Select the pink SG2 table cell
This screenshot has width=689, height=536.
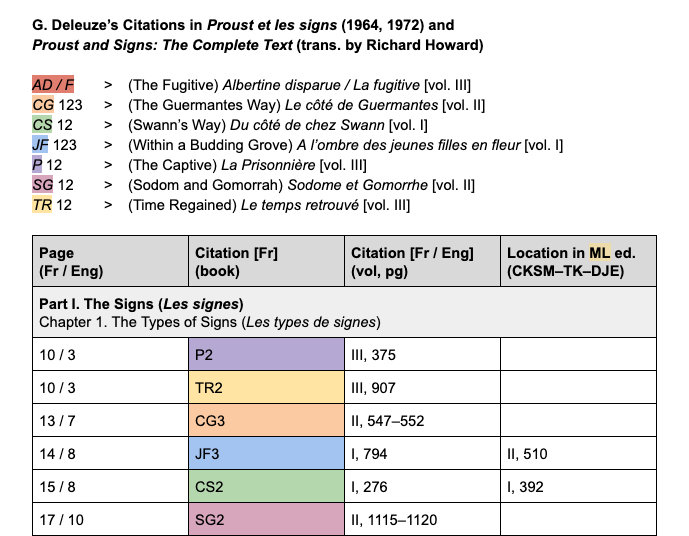266,519
